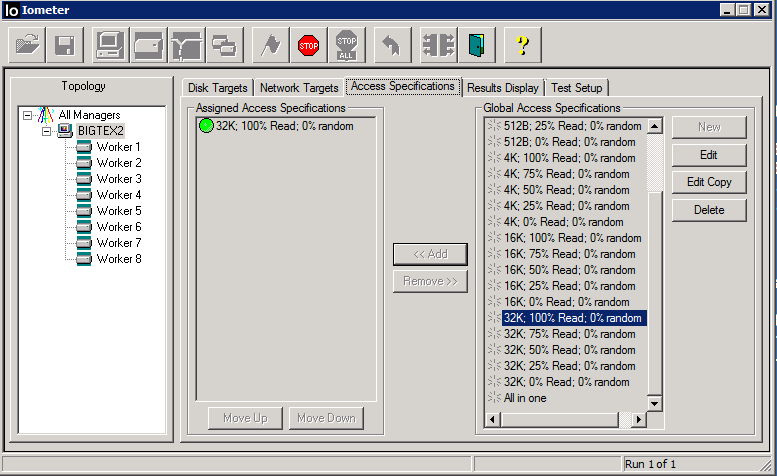
Task: Select Worker 4 in the topology tree
Action: tap(118, 195)
